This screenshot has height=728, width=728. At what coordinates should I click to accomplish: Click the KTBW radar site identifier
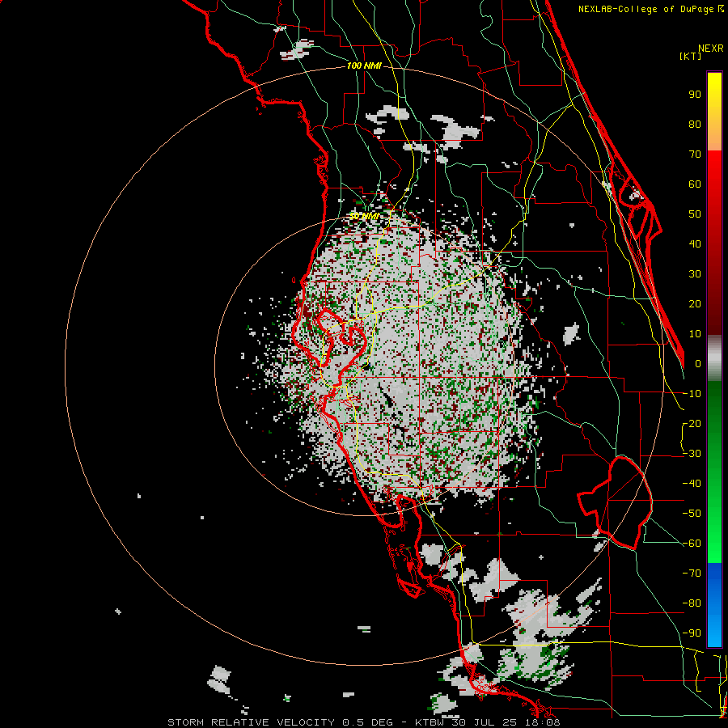430,722
